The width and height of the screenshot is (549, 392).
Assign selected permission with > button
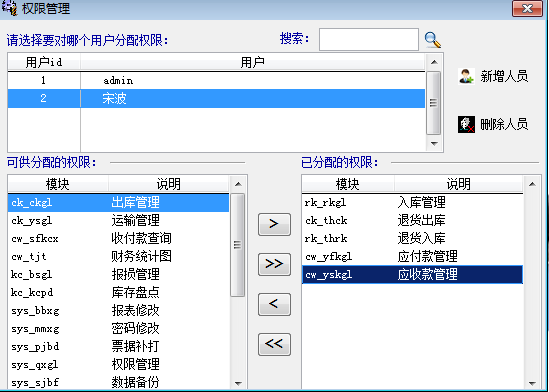click(274, 224)
